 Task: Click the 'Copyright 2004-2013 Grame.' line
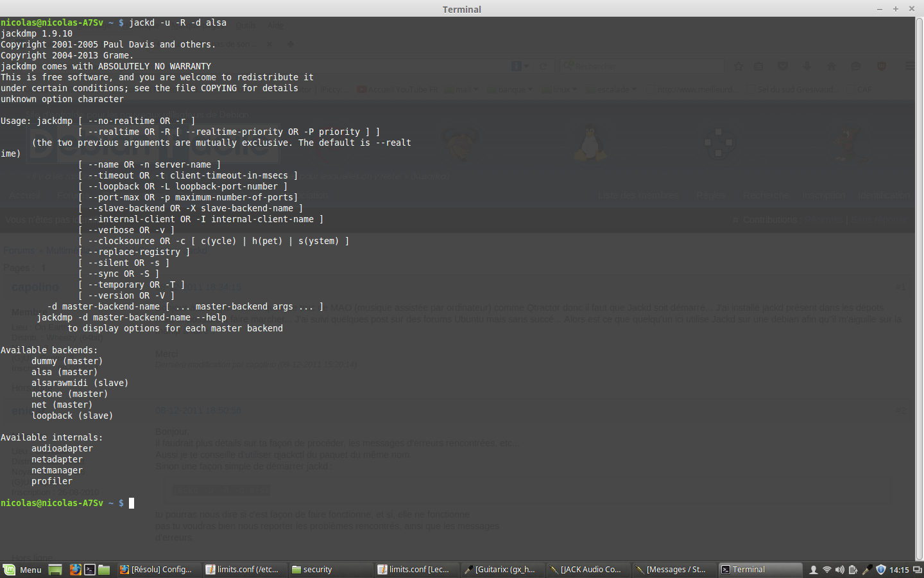(x=67, y=55)
